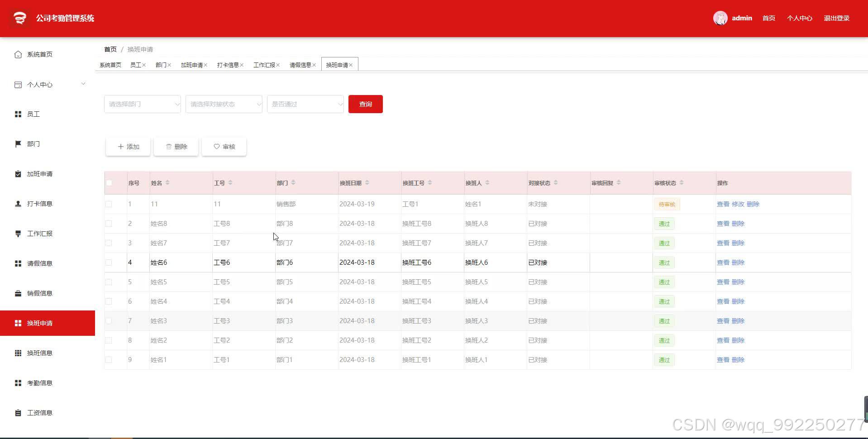Click the 换班信息 sidebar grid icon
The width and height of the screenshot is (868, 439).
pyautogui.click(x=18, y=353)
